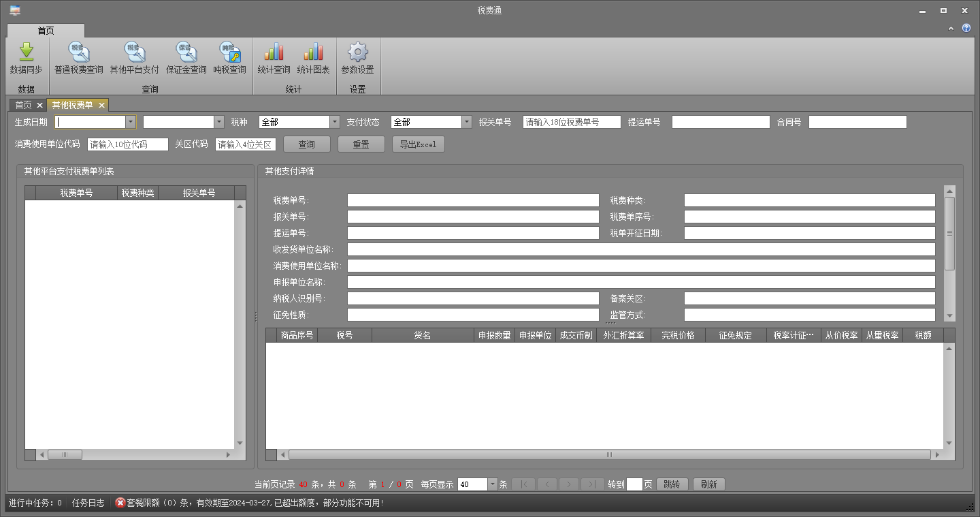Image resolution: width=980 pixels, height=517 pixels.
Task: Click the 刷新 button
Action: pyautogui.click(x=709, y=484)
